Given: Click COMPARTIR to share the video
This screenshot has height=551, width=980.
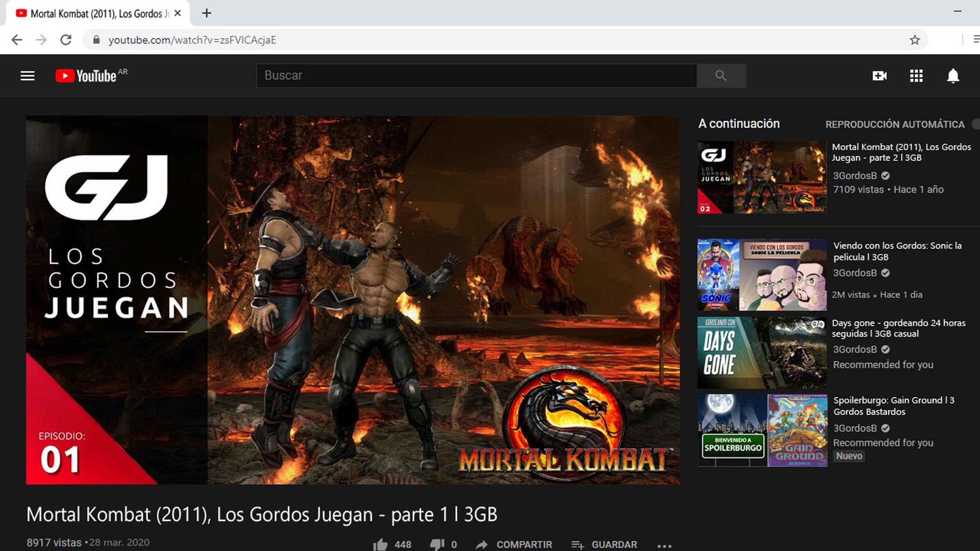Looking at the screenshot, I should (514, 544).
